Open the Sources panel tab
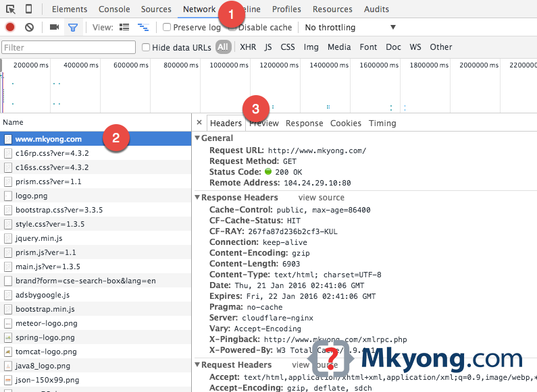The height and width of the screenshot is (392, 537). tap(156, 9)
